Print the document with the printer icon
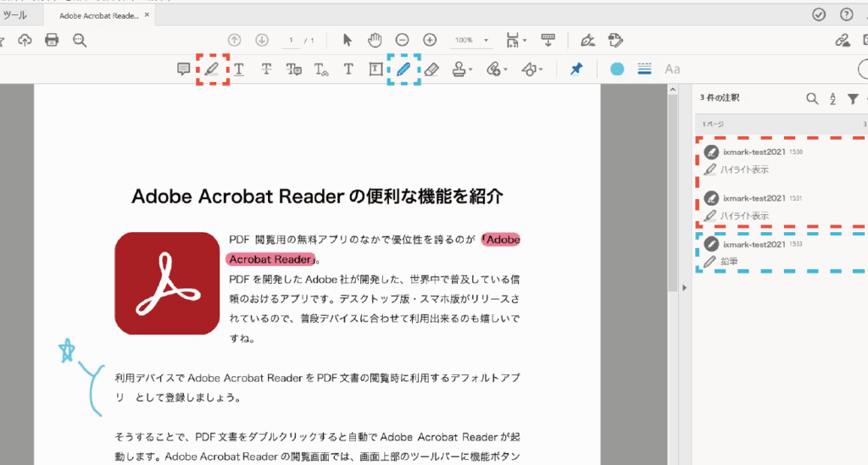 click(52, 40)
